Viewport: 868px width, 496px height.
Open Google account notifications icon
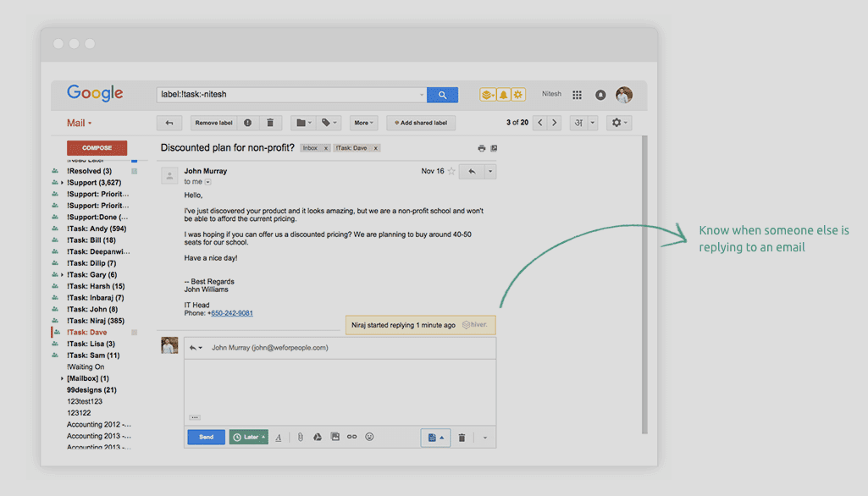click(x=600, y=95)
